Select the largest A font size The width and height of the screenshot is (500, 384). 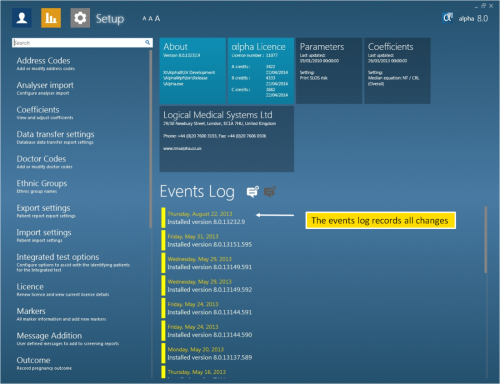[157, 18]
